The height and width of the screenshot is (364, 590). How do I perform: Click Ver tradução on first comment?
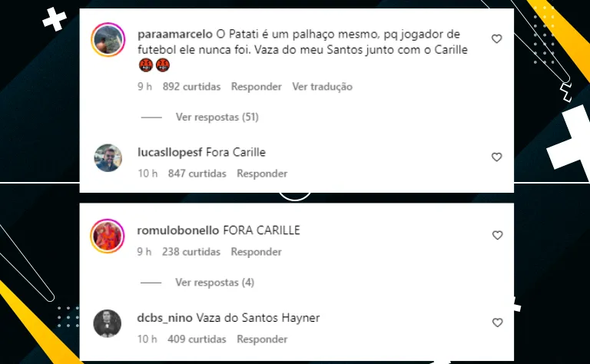coord(323,87)
